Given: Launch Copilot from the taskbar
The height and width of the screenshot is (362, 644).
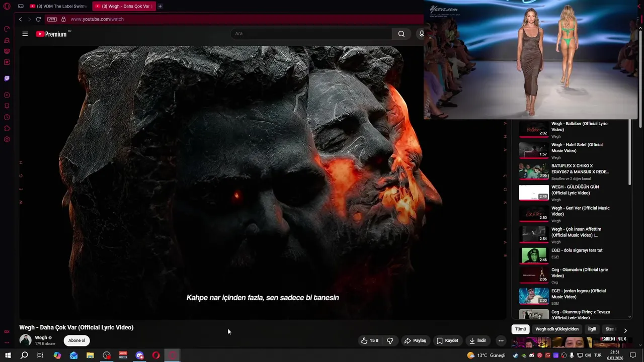Looking at the screenshot, I should click(x=57, y=355).
